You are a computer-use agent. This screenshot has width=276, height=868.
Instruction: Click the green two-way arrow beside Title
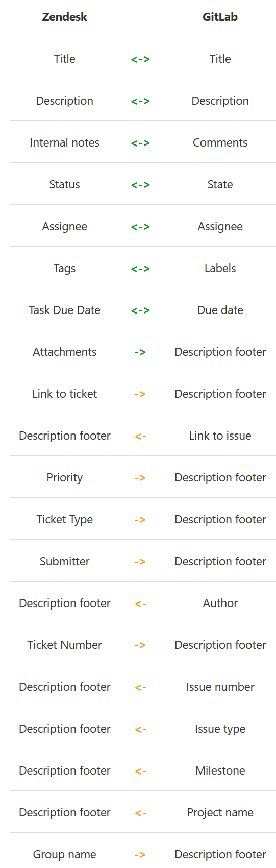140,59
